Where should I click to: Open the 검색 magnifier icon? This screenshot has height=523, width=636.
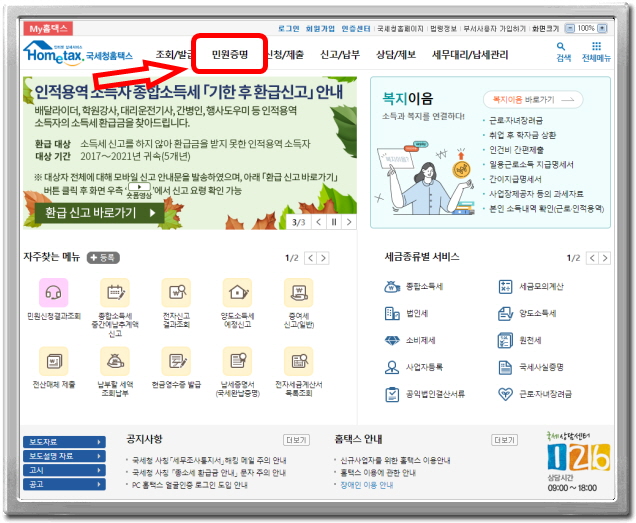tap(563, 46)
